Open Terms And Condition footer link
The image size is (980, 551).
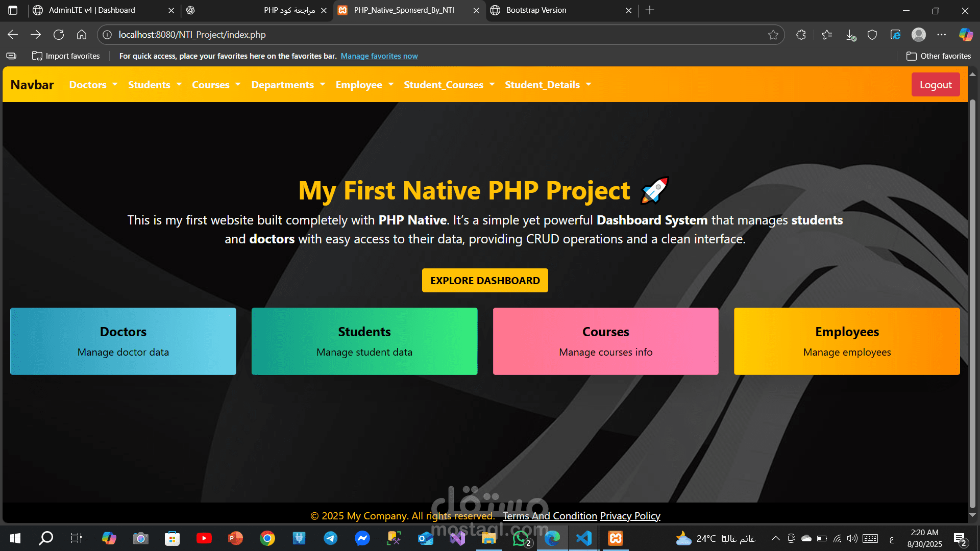click(550, 516)
